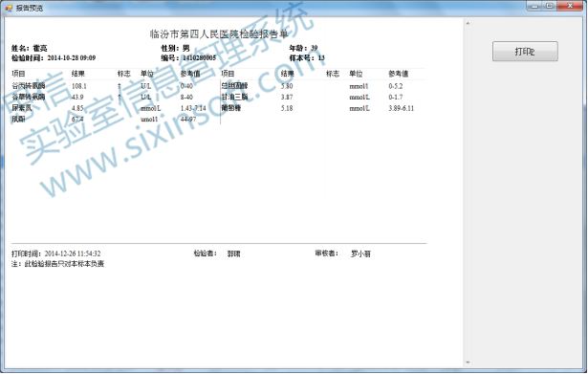Maximize the report preview window
Image resolution: width=588 pixels, height=374 pixels.
(x=550, y=6)
